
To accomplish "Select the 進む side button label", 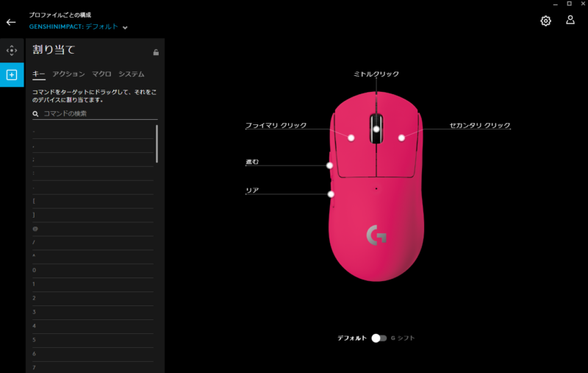I will click(252, 162).
